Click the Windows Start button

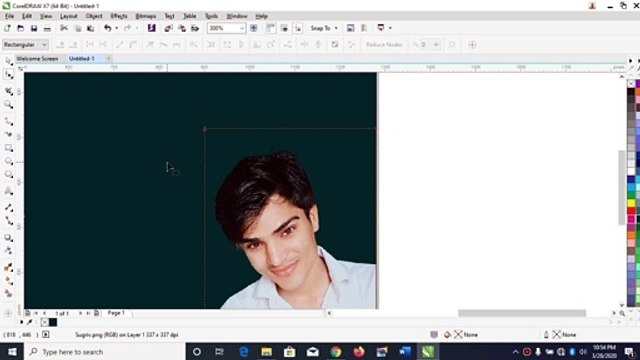12,352
